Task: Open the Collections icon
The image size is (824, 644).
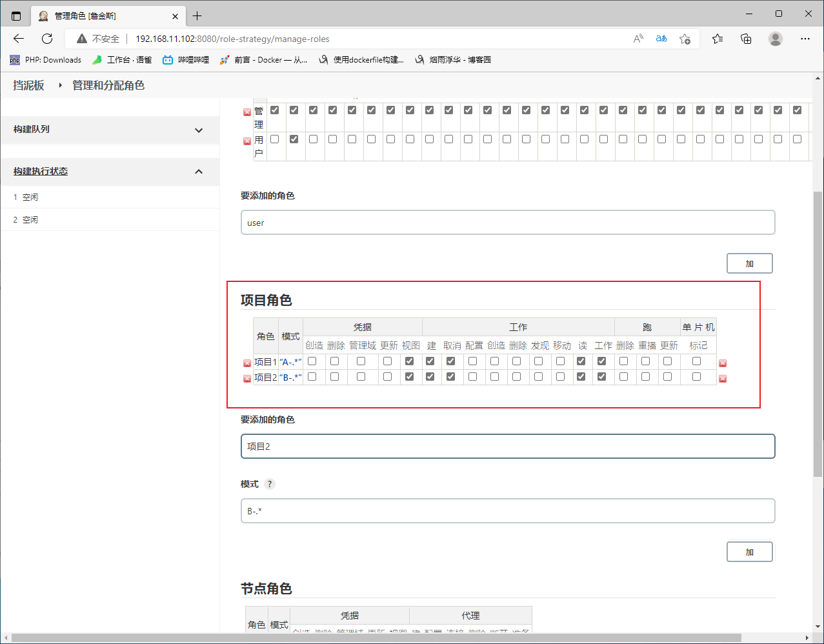Action: [x=746, y=39]
